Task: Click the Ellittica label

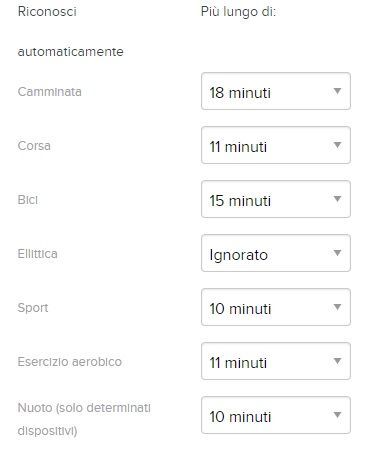Action: 37,254
